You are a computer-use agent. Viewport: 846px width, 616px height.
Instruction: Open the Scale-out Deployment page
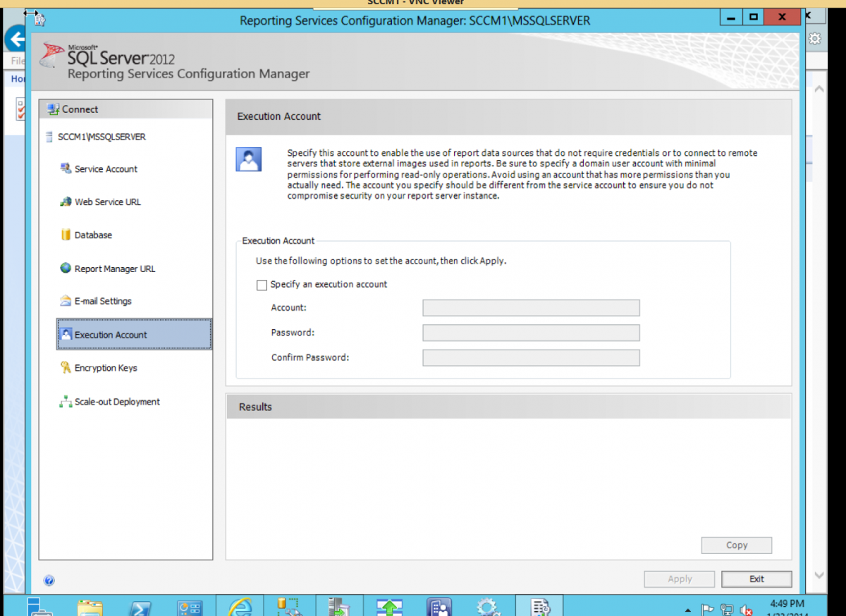click(x=117, y=402)
